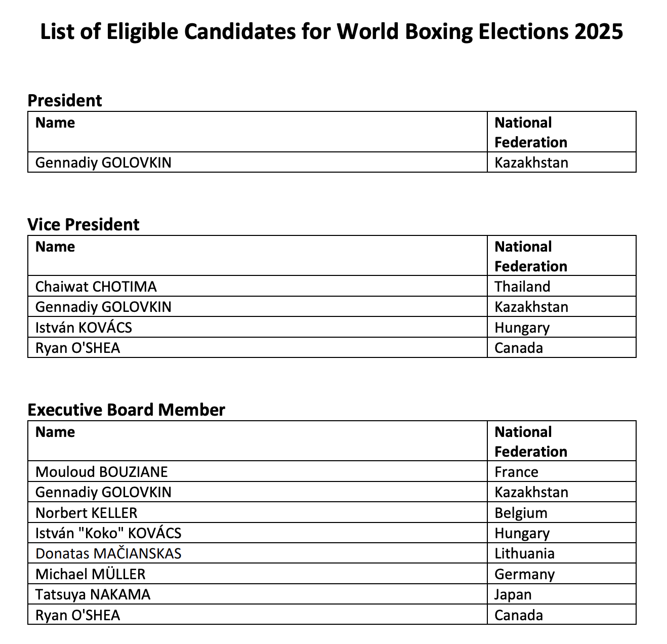Screen dimensions: 667x644
Task: Click the Belgium federation cell
Action: [521, 513]
